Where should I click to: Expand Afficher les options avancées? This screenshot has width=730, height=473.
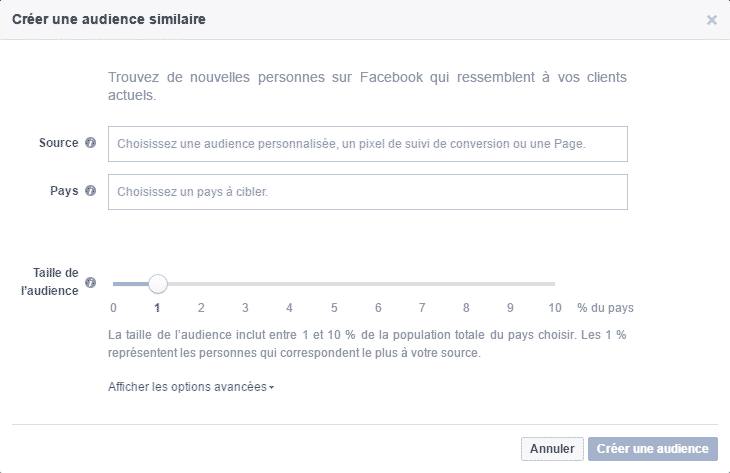tap(191, 386)
